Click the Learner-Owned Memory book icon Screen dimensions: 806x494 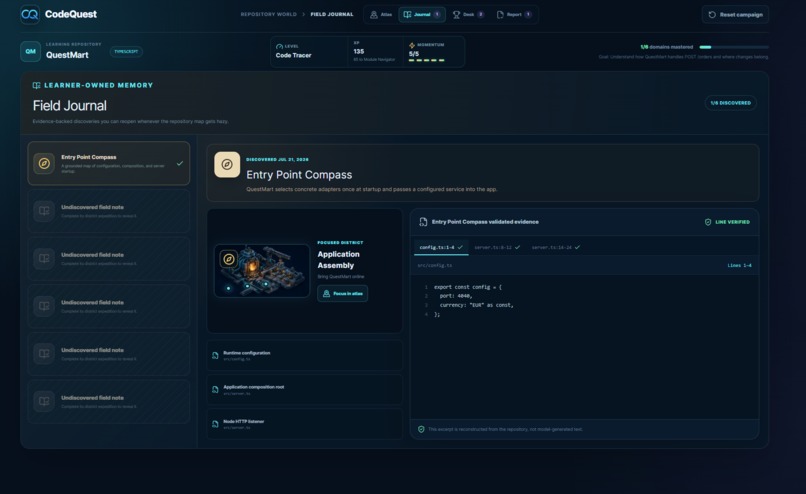pyautogui.click(x=36, y=85)
